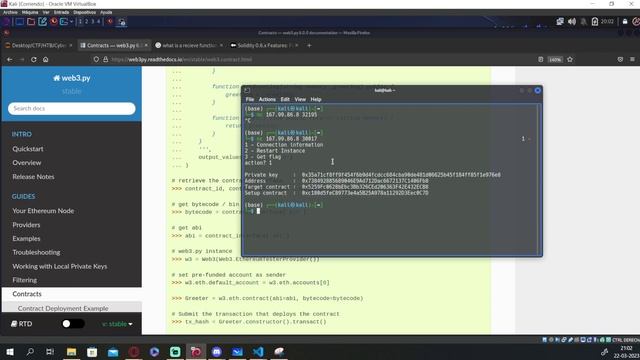Open Release Notes docs page
The width and height of the screenshot is (640, 360).
(x=33, y=177)
